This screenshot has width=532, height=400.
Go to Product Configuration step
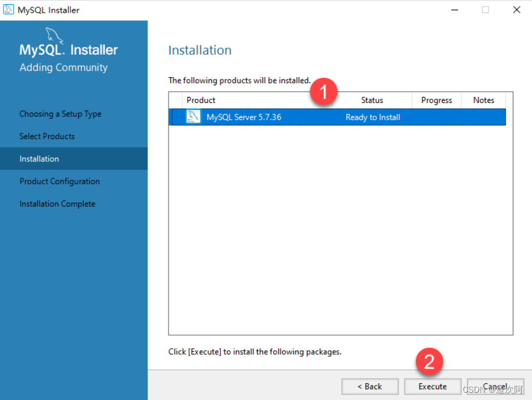click(60, 181)
